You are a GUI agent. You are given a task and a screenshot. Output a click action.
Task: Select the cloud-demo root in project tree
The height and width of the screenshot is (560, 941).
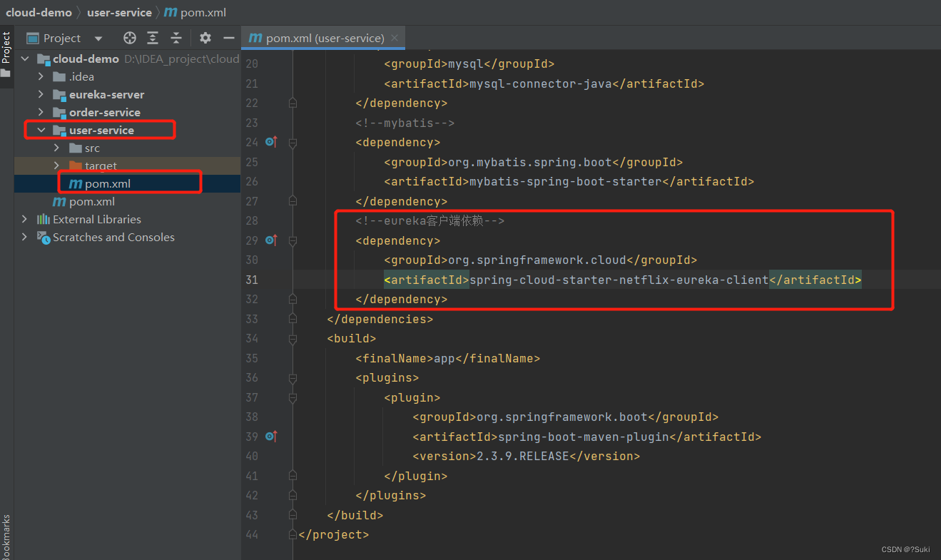pyautogui.click(x=128, y=58)
